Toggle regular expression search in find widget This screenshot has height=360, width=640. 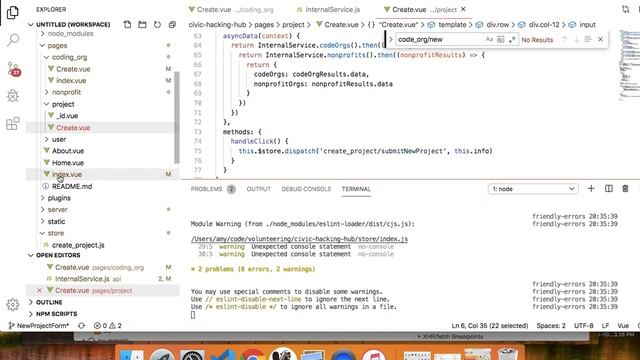(512, 40)
